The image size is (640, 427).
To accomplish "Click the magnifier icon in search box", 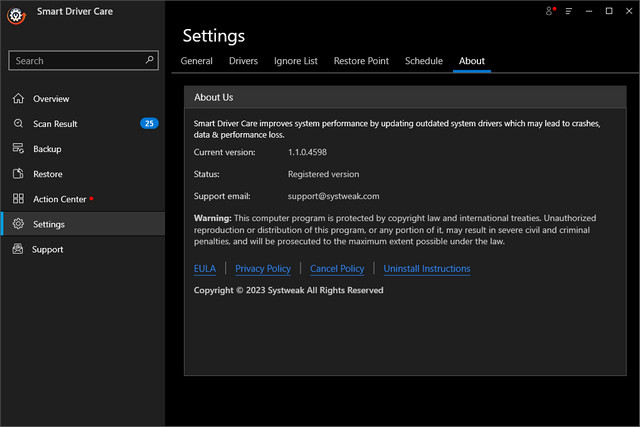I will point(150,60).
